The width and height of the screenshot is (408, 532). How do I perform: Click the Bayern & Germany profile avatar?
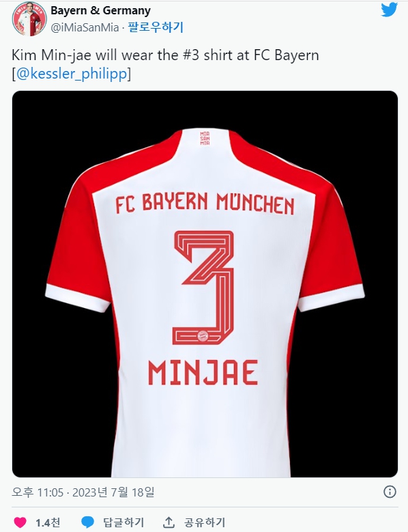[29, 18]
